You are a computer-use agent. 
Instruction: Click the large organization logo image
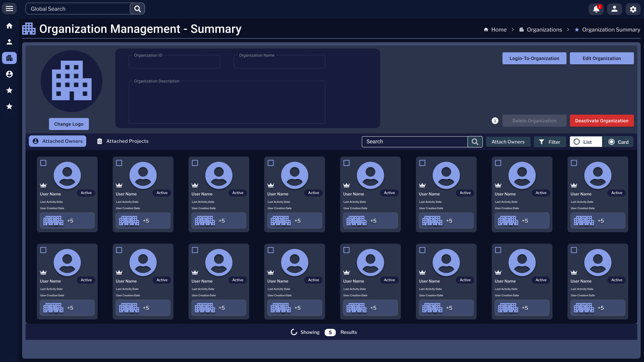(71, 81)
